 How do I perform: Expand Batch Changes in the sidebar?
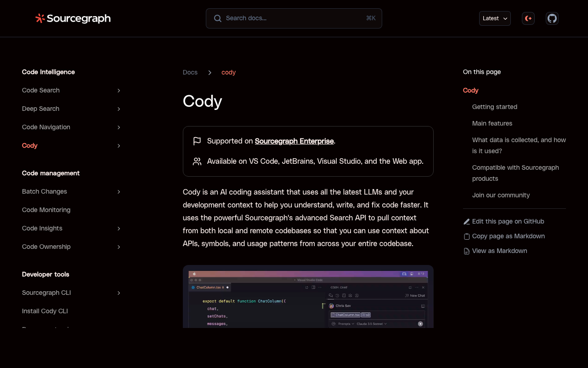119,191
